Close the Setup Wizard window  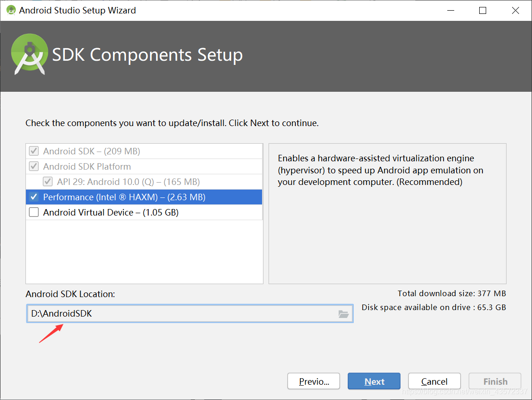(x=515, y=11)
